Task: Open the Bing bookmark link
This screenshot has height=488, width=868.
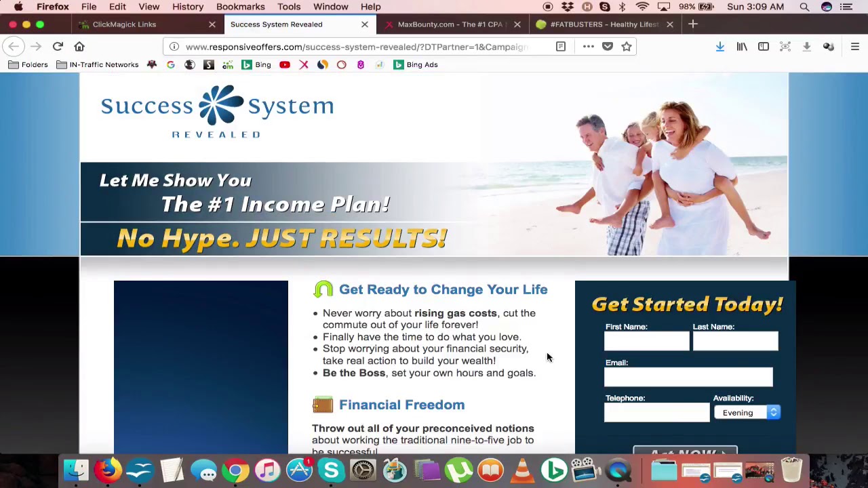Action: tap(256, 65)
